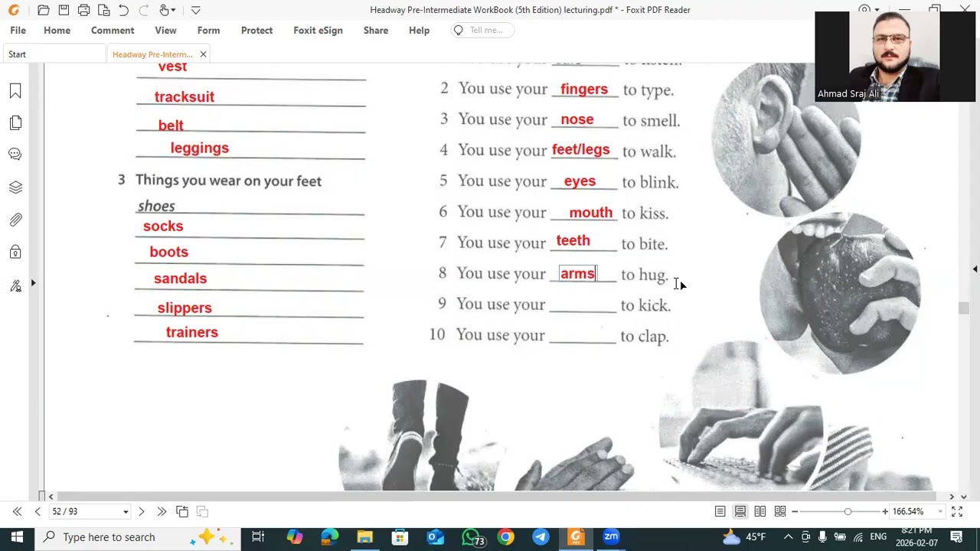Go to the next page
Viewport: 980px width, 551px height.
[x=141, y=511]
